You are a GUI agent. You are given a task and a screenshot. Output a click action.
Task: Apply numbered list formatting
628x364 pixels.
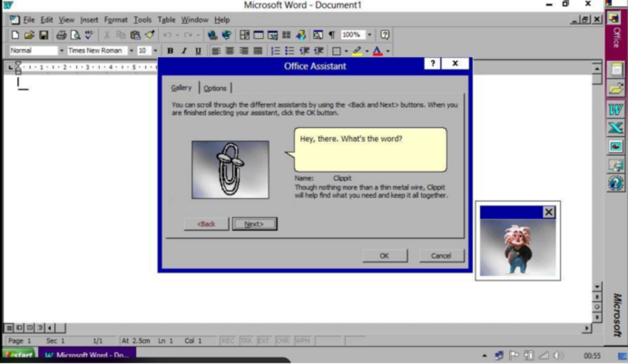tap(275, 51)
